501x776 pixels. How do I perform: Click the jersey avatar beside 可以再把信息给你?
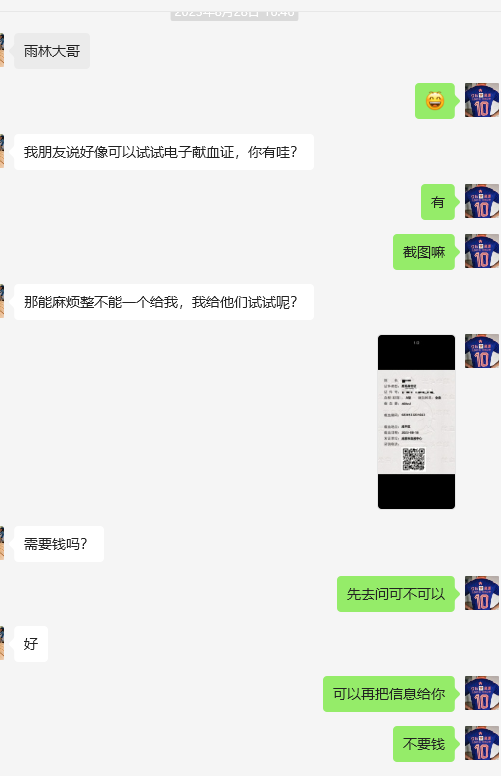pos(482,693)
